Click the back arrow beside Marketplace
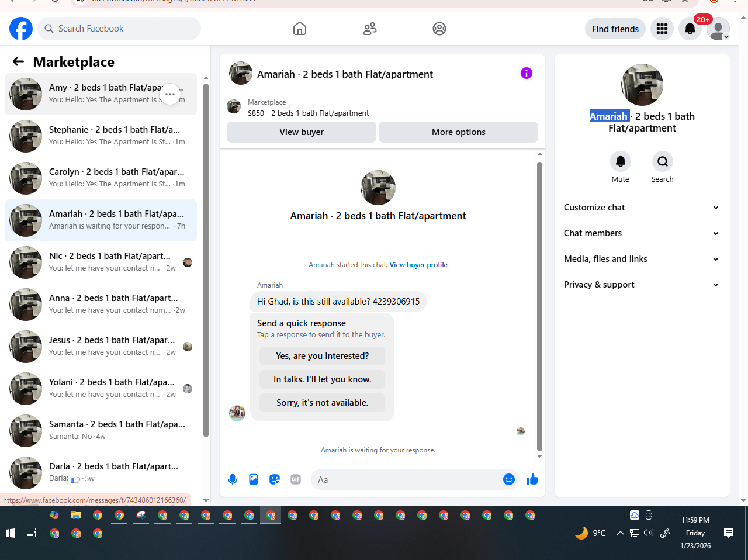The image size is (748, 560). click(18, 61)
